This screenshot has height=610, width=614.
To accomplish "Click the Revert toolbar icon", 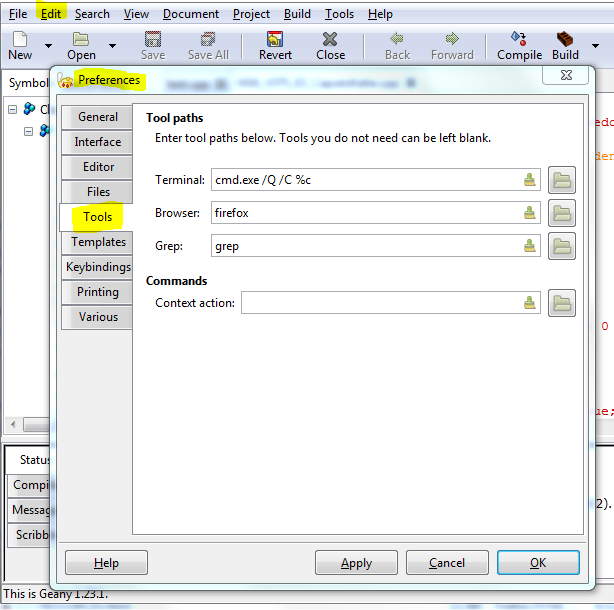I will (275, 39).
